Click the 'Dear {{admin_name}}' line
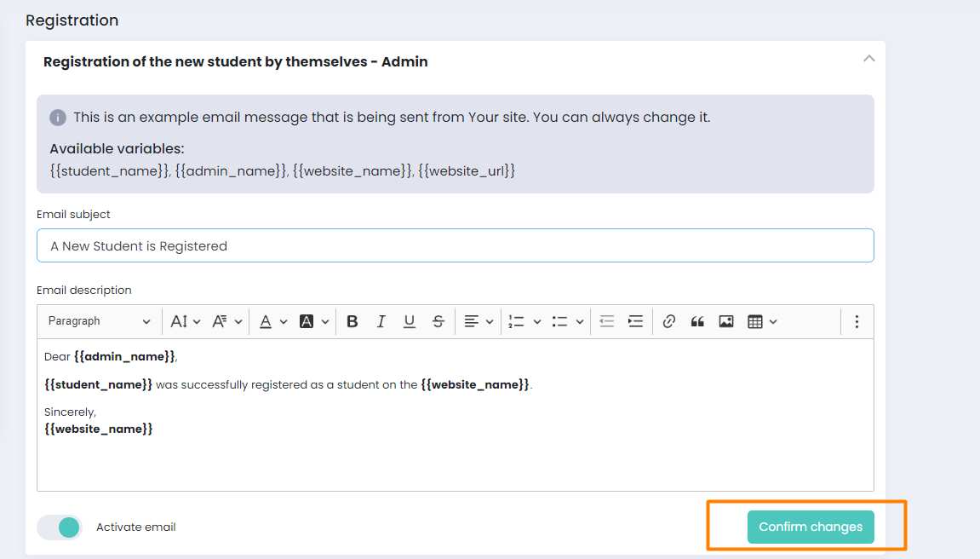The width and height of the screenshot is (980, 559). pyautogui.click(x=111, y=356)
